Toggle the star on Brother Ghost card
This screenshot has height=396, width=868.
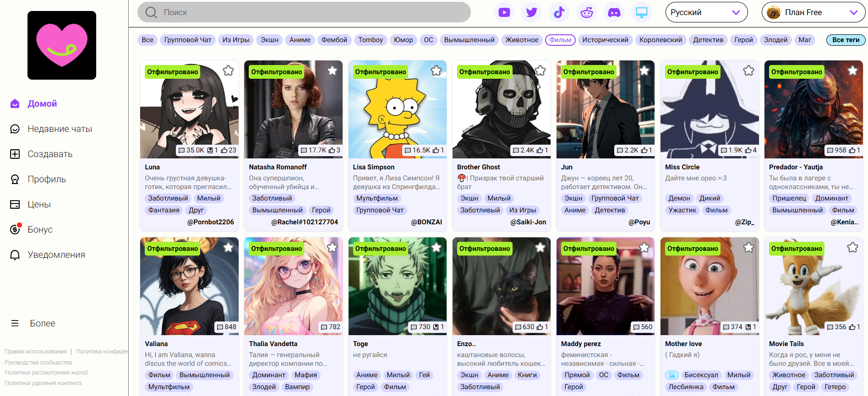click(540, 71)
